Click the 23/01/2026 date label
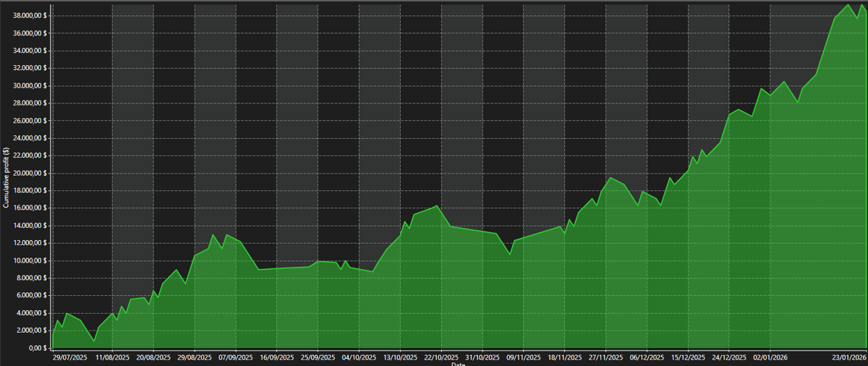Screen dimensions: 868x366 (849, 357)
